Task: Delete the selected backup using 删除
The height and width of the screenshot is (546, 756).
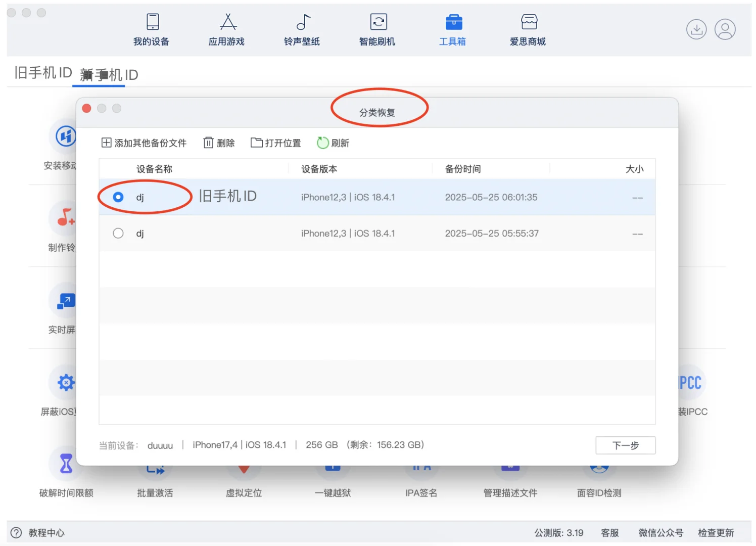Action: (x=218, y=143)
